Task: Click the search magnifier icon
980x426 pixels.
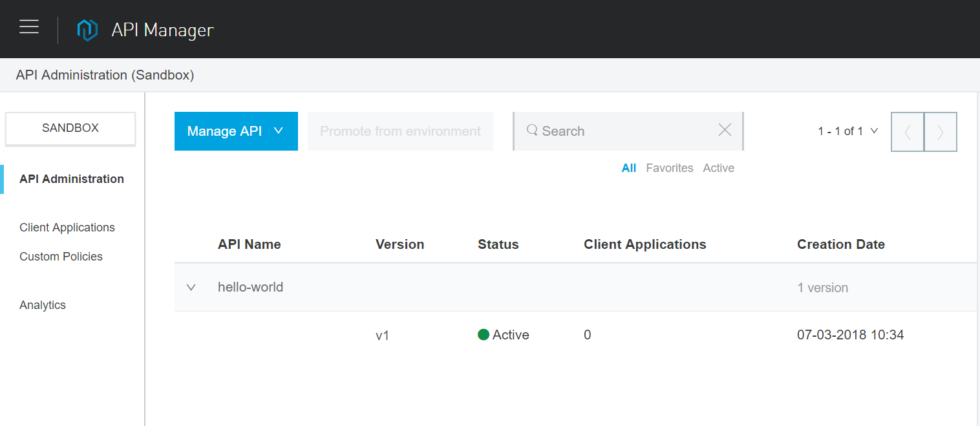Action: coord(531,131)
